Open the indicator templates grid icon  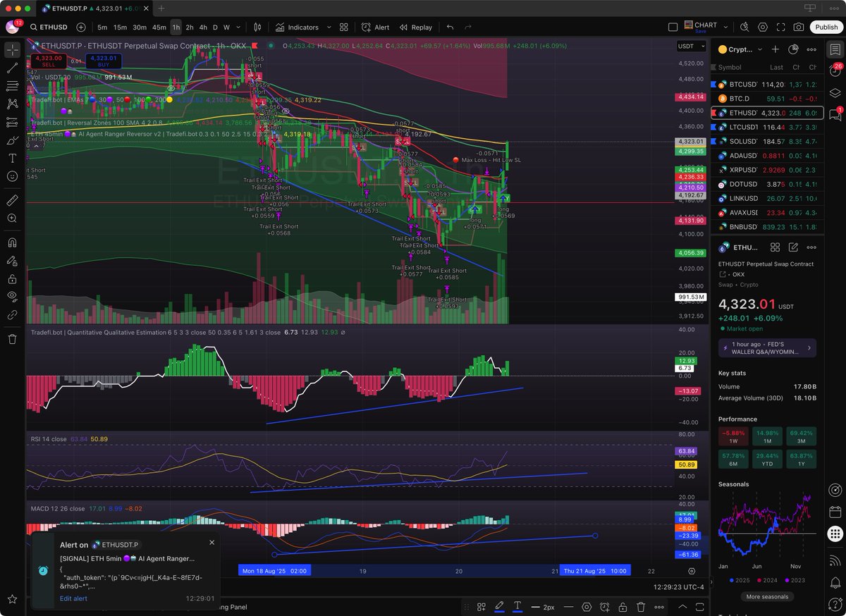point(344,27)
